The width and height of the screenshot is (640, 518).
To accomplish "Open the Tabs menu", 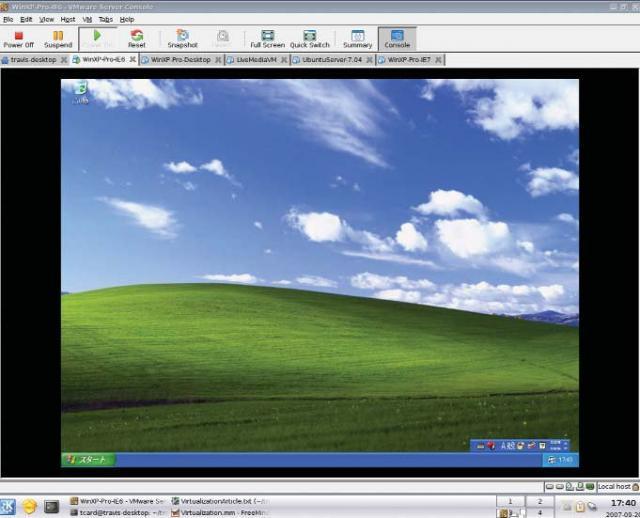I will 106,19.
